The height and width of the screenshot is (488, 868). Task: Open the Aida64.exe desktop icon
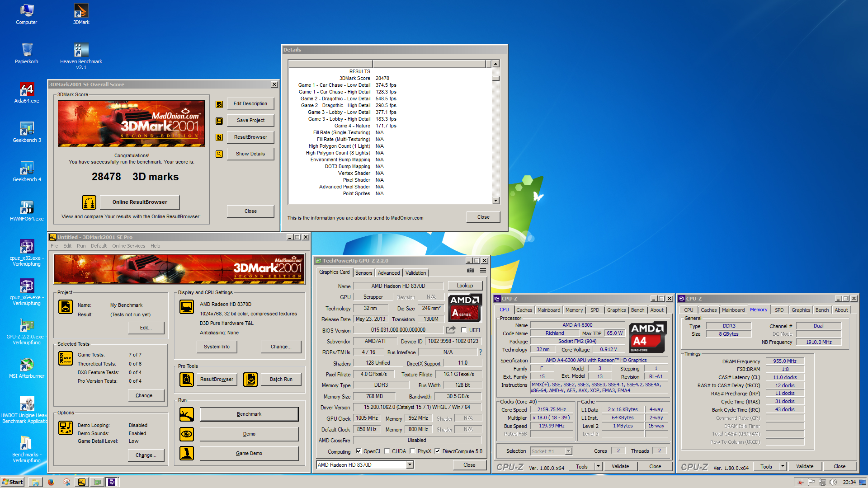tap(27, 93)
